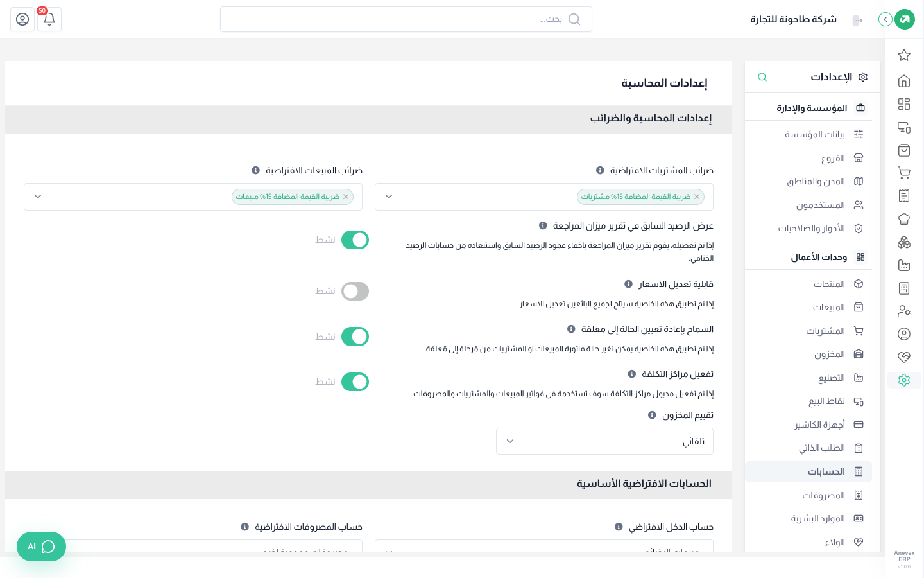Open the stacked cubes icon in the rail
Viewport: 924px width, 578px height.
tap(904, 242)
